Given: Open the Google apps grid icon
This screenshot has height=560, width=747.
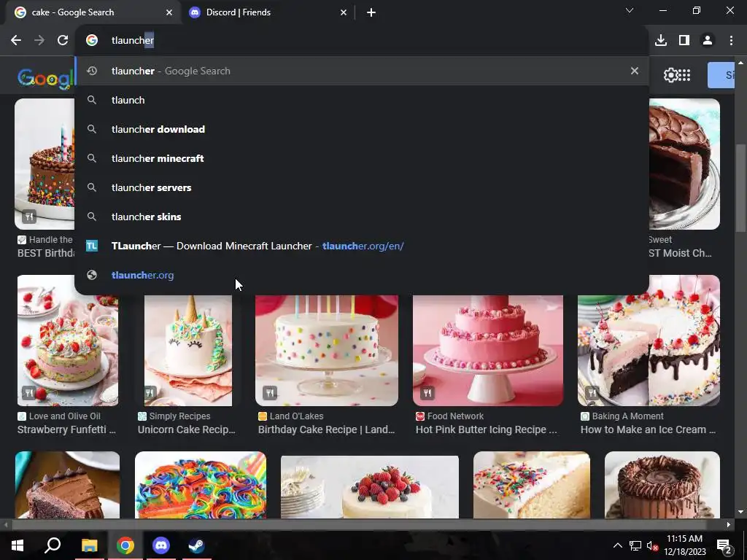Looking at the screenshot, I should 684,75.
